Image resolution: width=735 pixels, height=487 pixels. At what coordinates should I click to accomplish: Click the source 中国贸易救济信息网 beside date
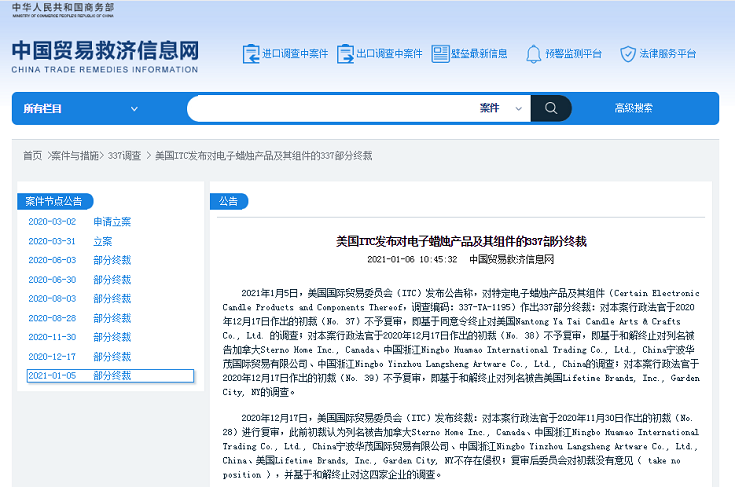click(x=511, y=259)
